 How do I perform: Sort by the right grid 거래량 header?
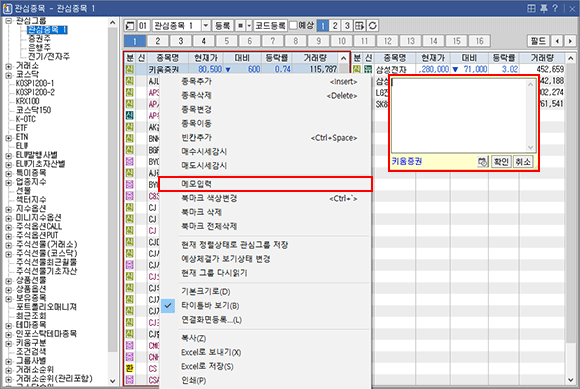pos(542,58)
